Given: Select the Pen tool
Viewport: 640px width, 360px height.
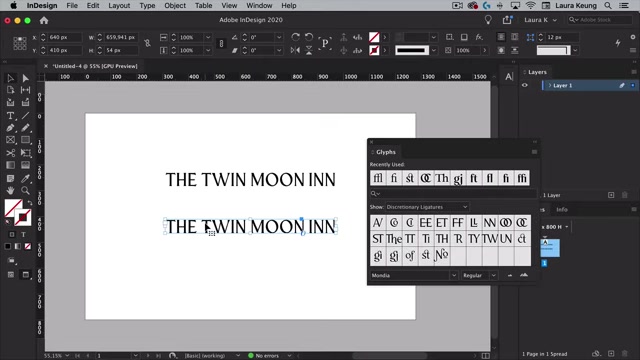Looking at the screenshot, I should [11, 128].
